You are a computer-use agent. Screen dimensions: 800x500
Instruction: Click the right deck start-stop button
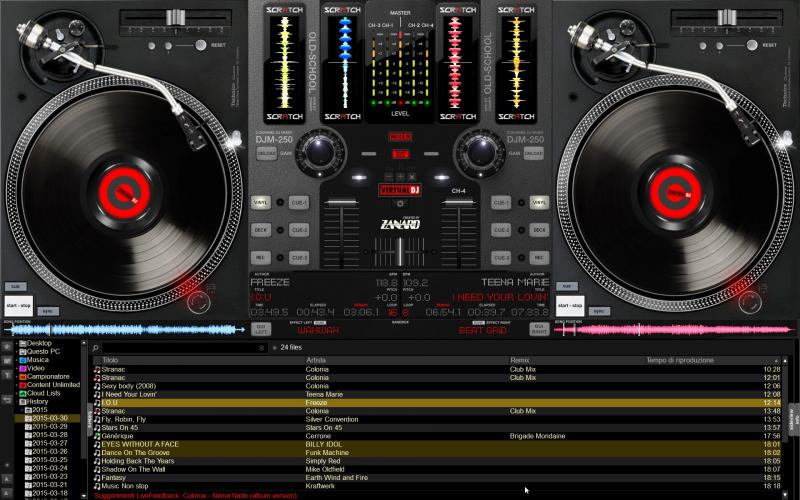pos(570,305)
